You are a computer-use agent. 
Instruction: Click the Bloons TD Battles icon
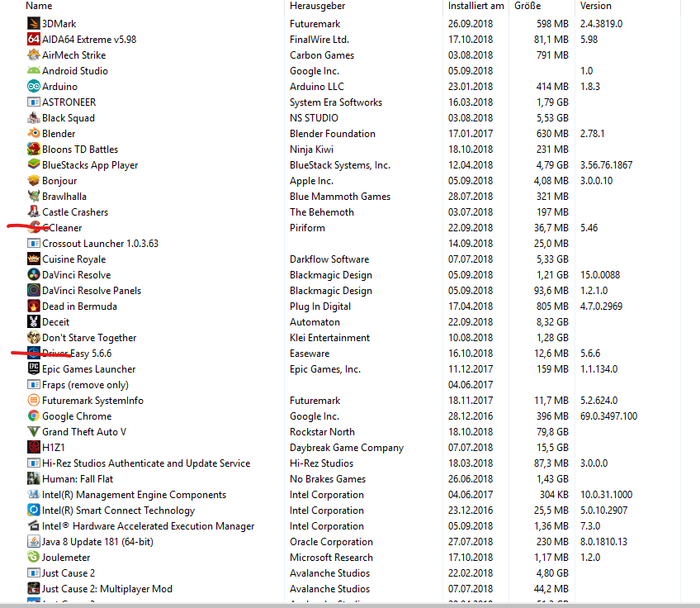tap(34, 149)
